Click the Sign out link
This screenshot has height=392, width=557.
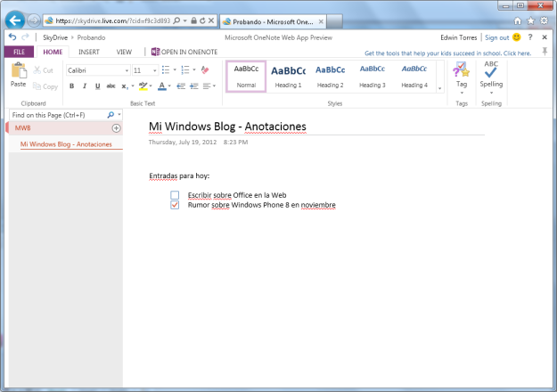point(496,37)
